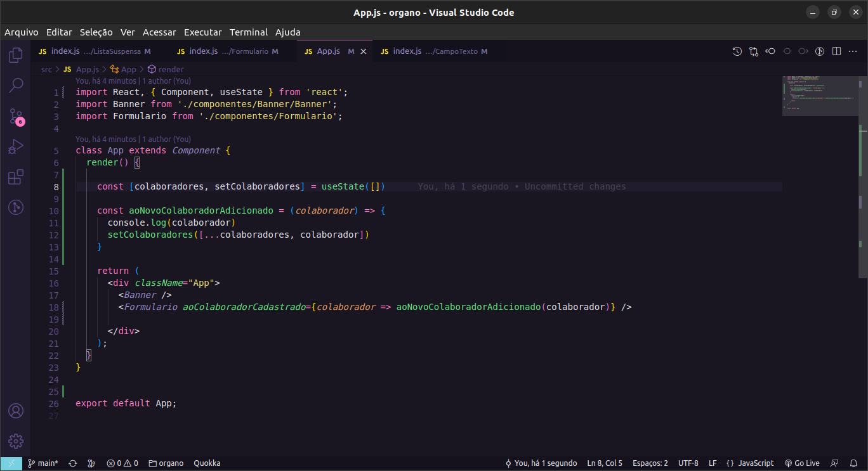The width and height of the screenshot is (868, 471).
Task: Open the Extensions view
Action: [16, 177]
